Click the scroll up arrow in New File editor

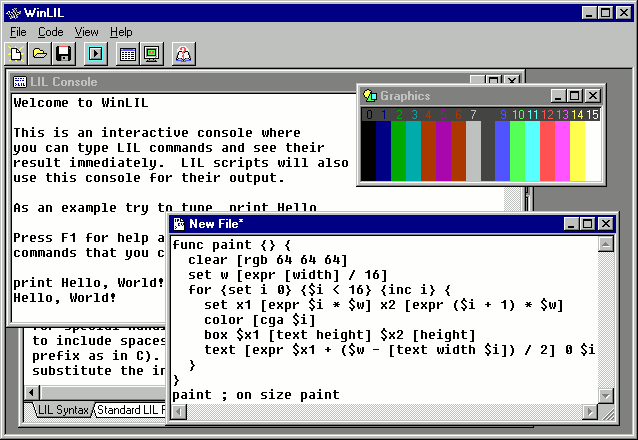(x=605, y=244)
